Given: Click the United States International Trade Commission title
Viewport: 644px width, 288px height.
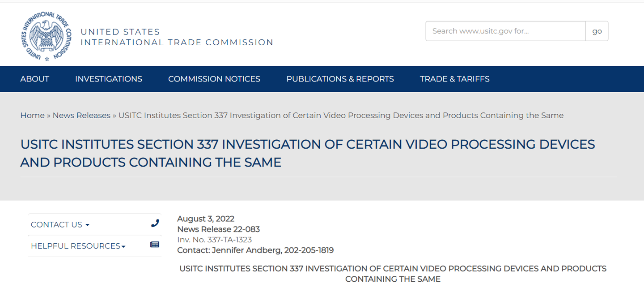Looking at the screenshot, I should coord(177,37).
